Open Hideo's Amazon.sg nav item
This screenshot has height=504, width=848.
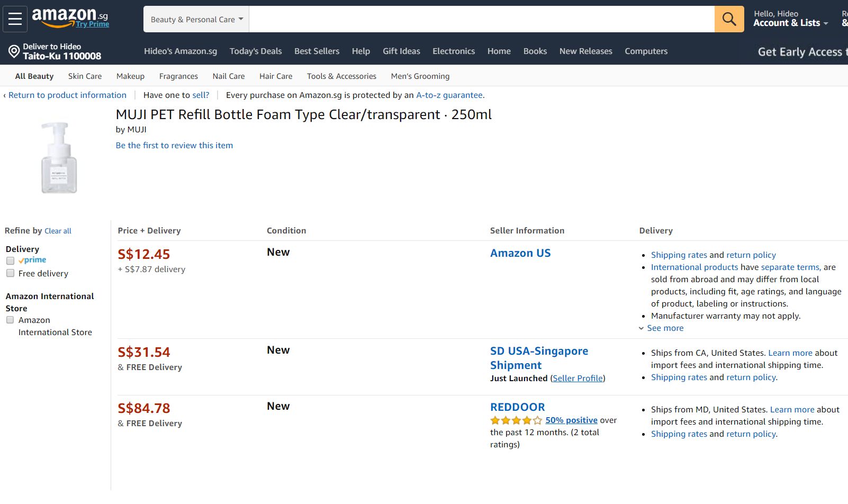click(181, 51)
